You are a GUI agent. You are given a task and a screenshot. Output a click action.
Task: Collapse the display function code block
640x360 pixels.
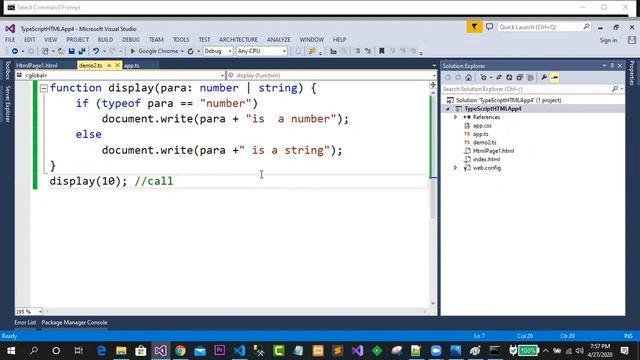(44, 88)
